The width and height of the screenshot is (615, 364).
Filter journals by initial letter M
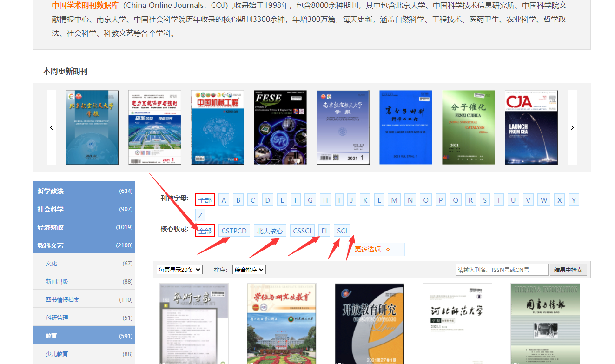[394, 200]
